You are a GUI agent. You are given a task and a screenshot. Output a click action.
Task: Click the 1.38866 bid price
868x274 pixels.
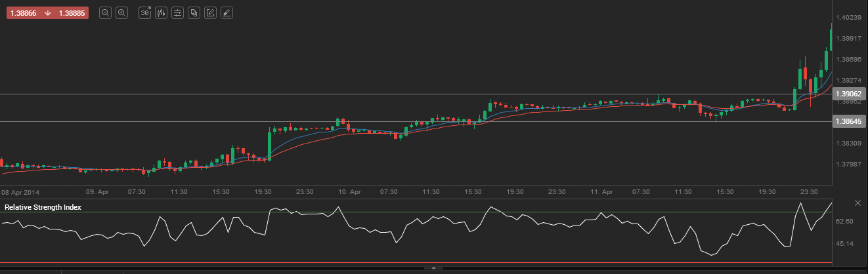coord(23,13)
